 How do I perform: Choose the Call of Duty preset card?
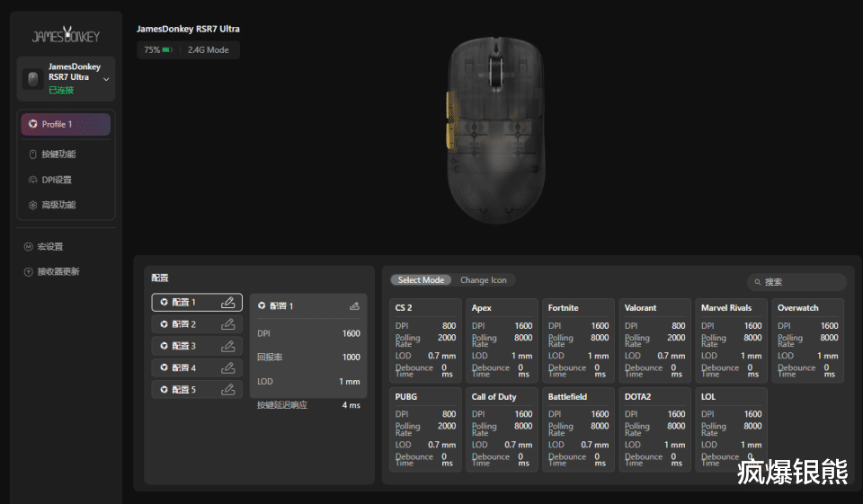pos(502,429)
